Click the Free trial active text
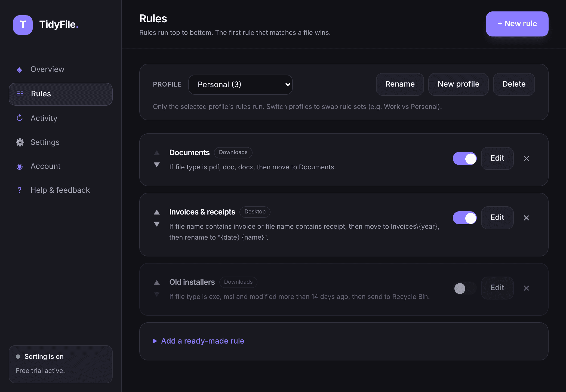This screenshot has height=392, width=566. click(x=40, y=371)
